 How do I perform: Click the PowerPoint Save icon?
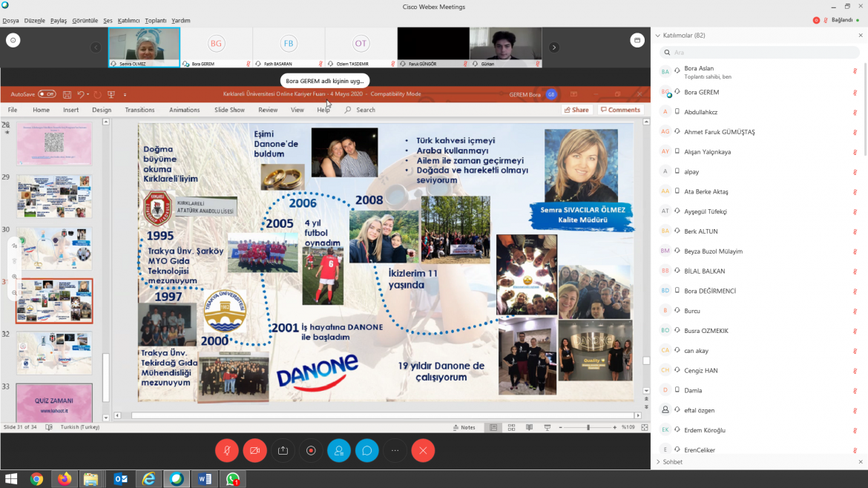pos(67,95)
